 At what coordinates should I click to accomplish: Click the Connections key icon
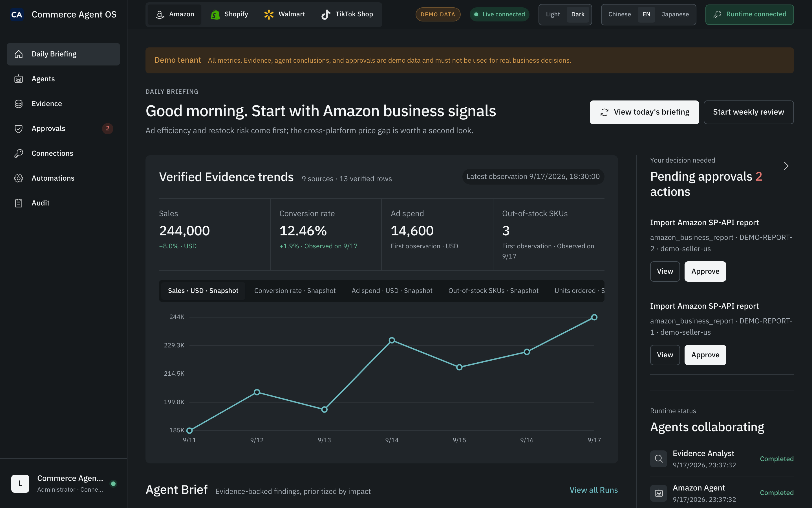[x=19, y=154]
